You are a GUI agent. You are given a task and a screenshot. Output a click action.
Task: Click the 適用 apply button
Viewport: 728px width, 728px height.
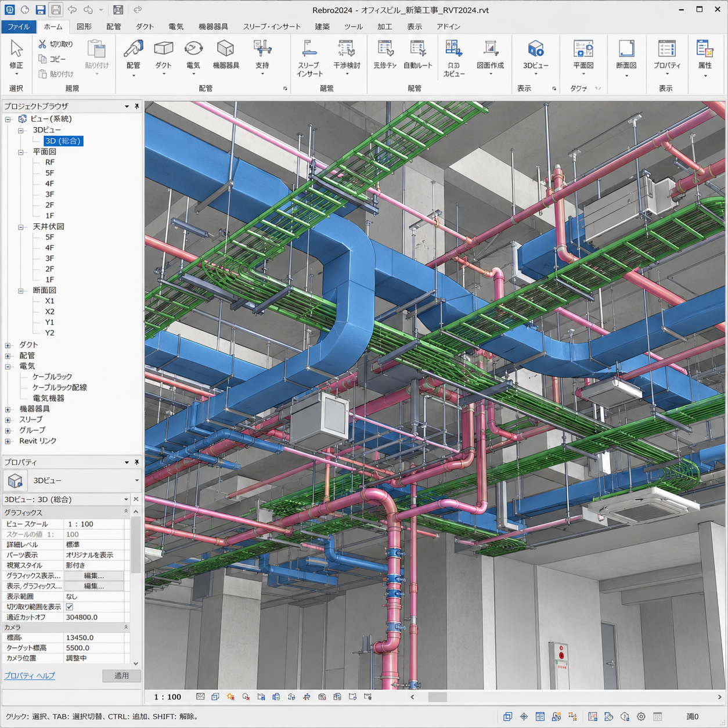[121, 676]
